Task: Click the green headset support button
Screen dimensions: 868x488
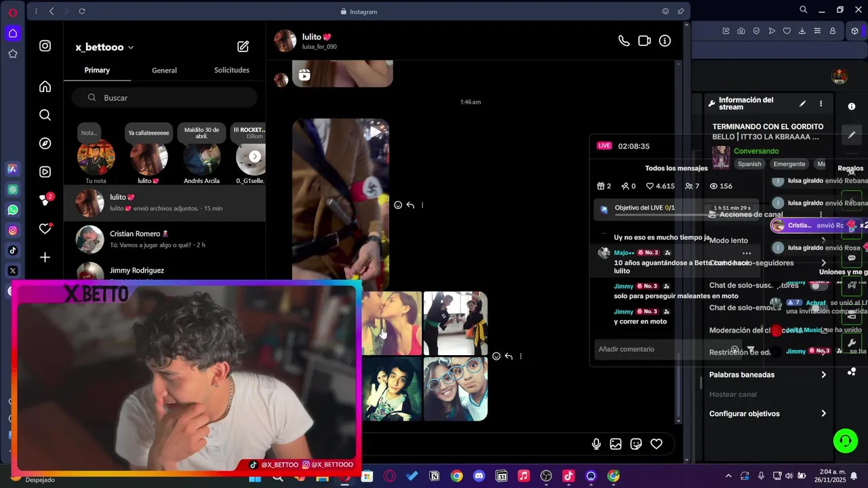Action: pos(846,441)
